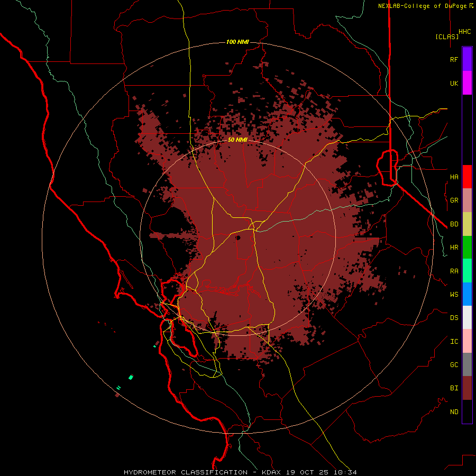This screenshot has height=476, width=476.
Task: Click the GR pinkish legend swatch
Action: (x=467, y=200)
